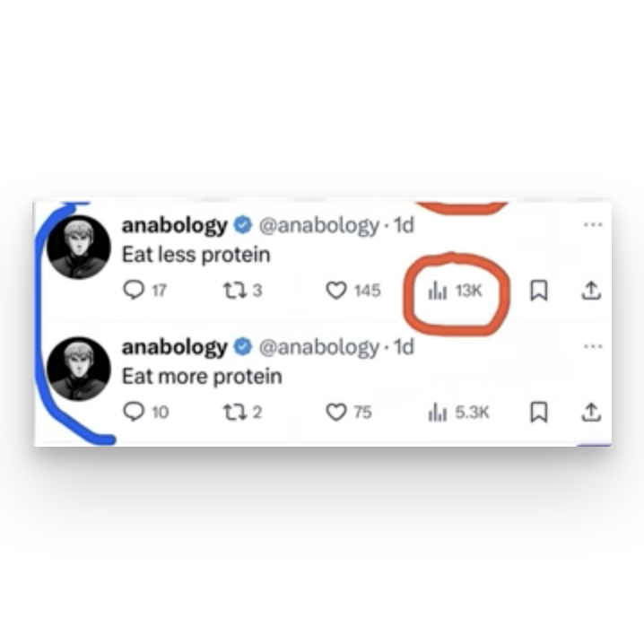Open anabology profile name on first tweet

point(175,225)
